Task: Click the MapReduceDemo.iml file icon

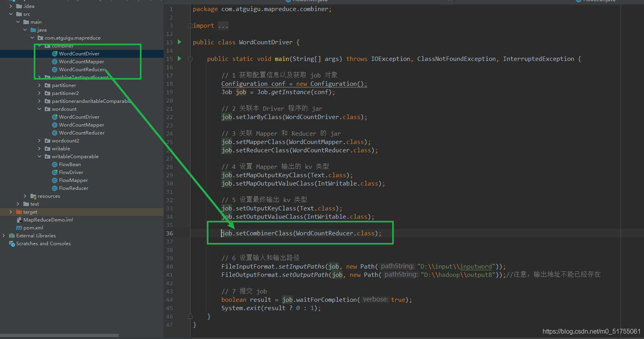Action: 19,220
